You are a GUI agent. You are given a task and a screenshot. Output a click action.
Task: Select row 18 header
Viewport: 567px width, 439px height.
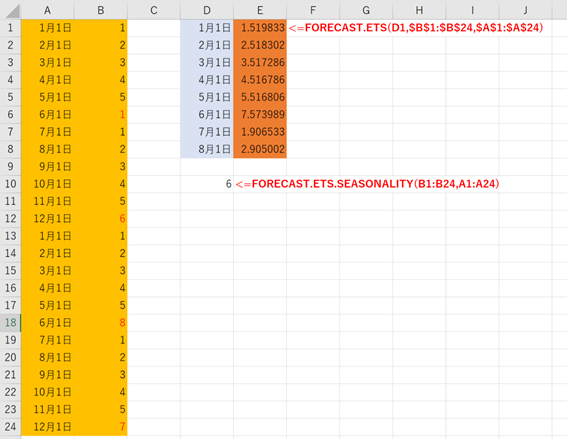[x=10, y=322]
